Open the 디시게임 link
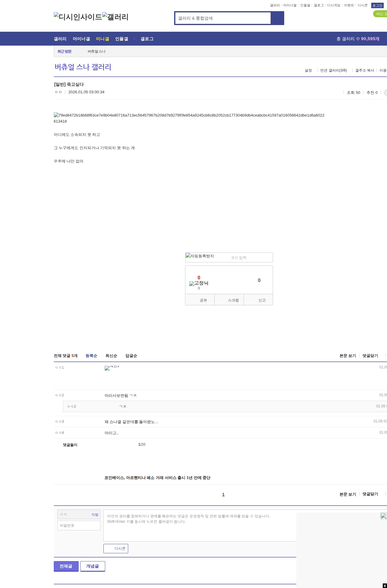This screenshot has height=588, width=387. click(334, 5)
